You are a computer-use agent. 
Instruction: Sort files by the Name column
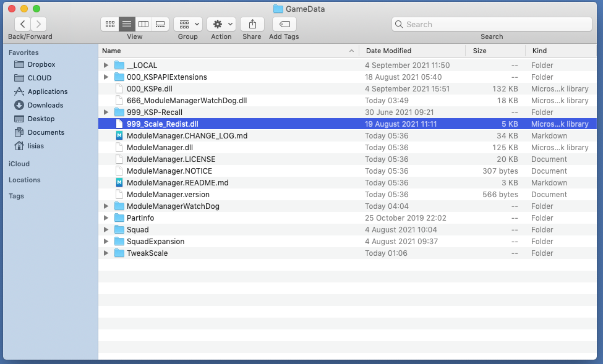[228, 51]
